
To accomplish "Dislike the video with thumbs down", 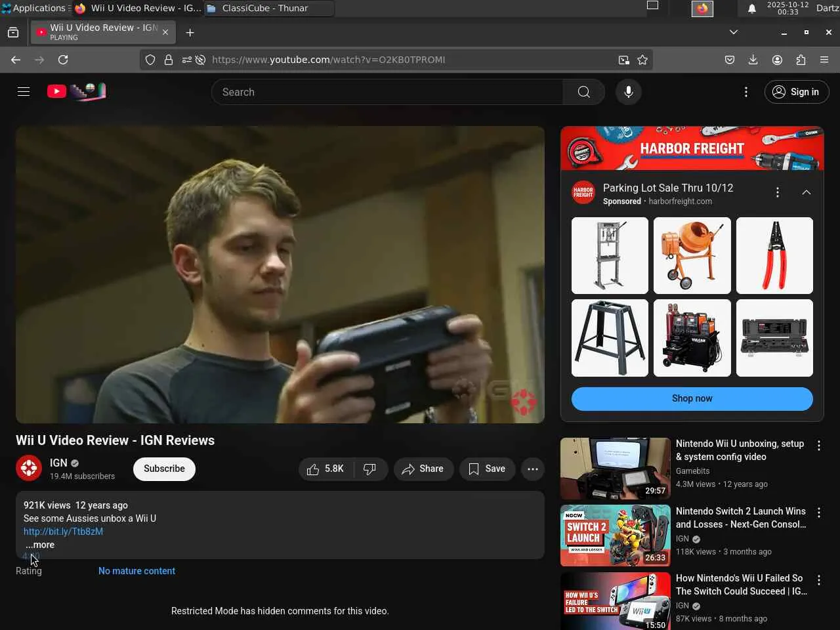I will 370,469.
